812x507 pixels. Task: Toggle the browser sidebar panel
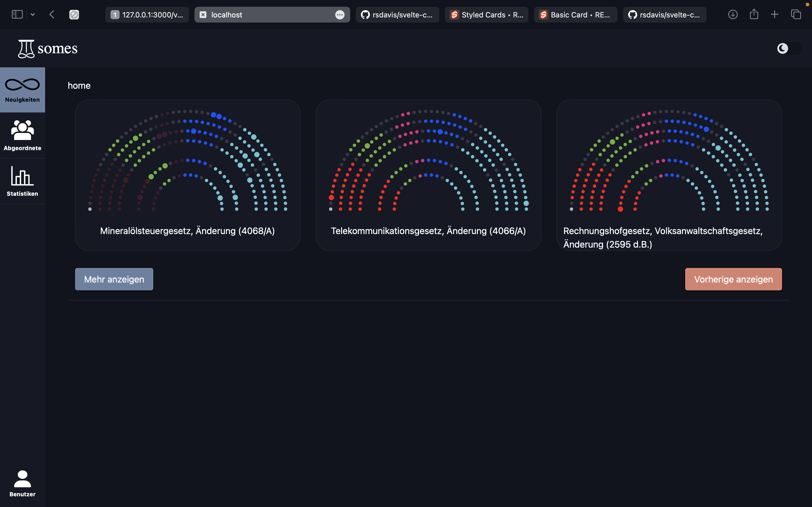pyautogui.click(x=17, y=14)
